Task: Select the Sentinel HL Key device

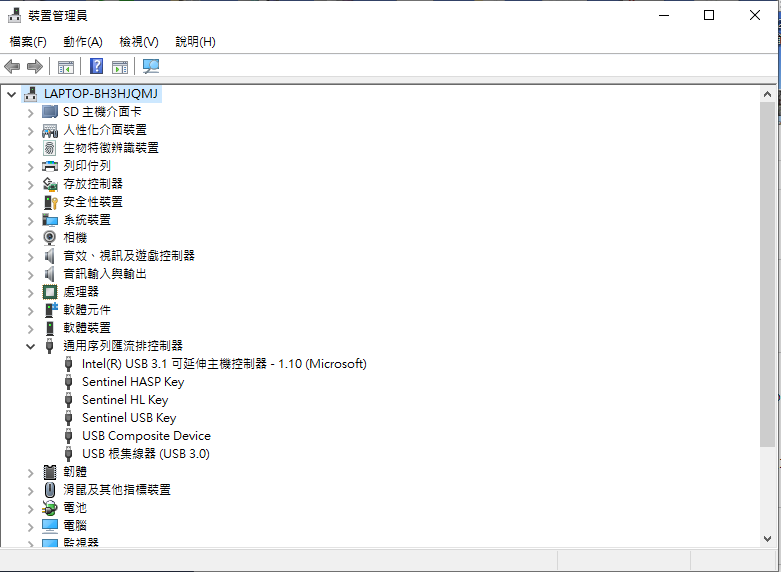Action: point(125,400)
